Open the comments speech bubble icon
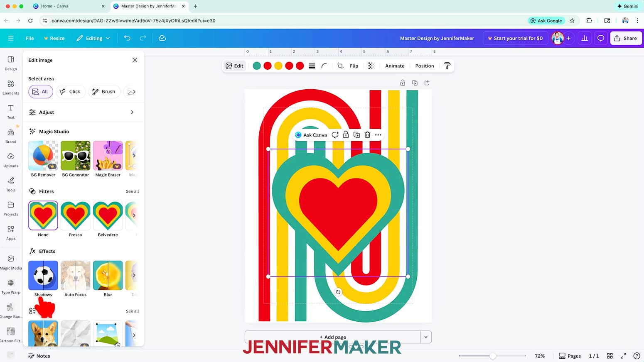Screen dimensions: 644x362 click(x=600, y=38)
